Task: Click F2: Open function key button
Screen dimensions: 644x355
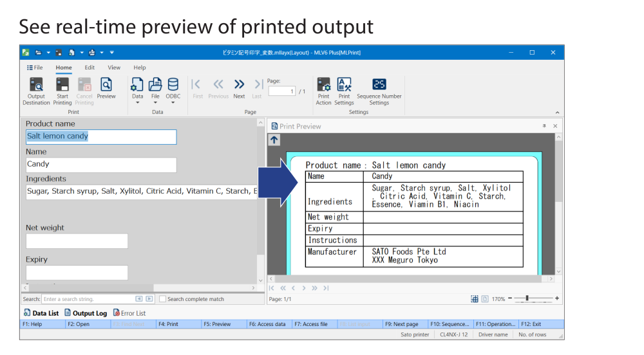Action: point(88,324)
